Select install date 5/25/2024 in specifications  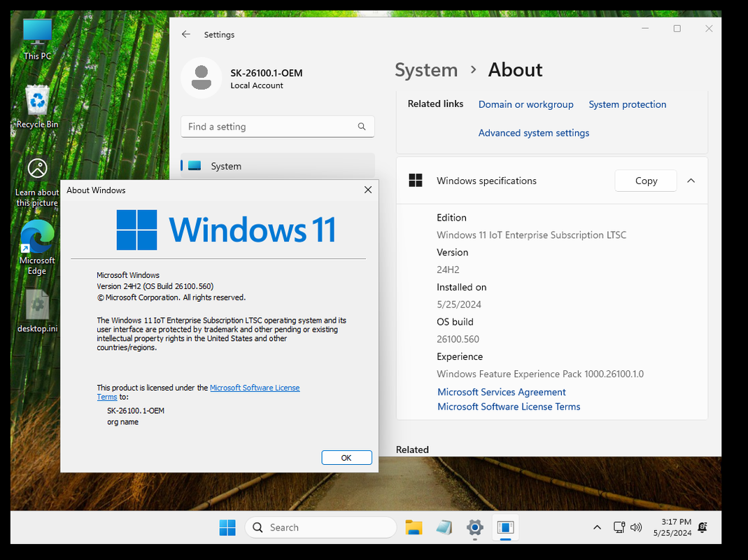pos(459,304)
